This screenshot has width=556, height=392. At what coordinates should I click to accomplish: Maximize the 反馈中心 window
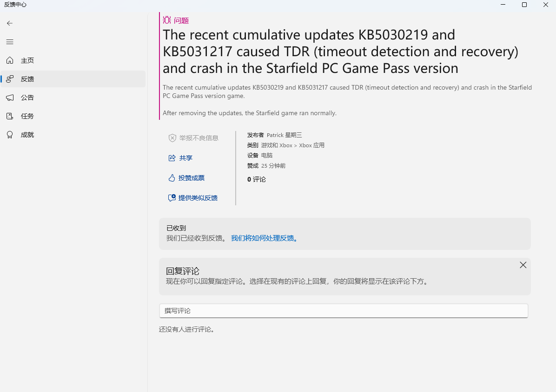coord(524,5)
